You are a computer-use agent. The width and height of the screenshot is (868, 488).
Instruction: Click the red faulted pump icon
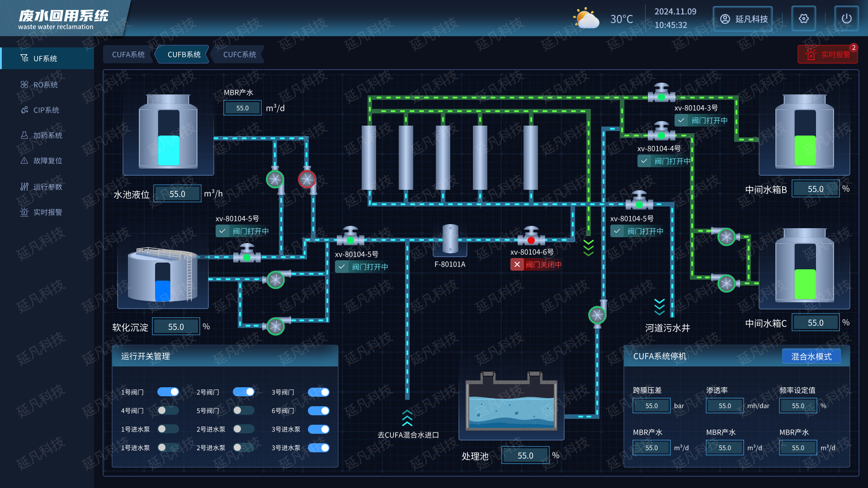pos(307,179)
